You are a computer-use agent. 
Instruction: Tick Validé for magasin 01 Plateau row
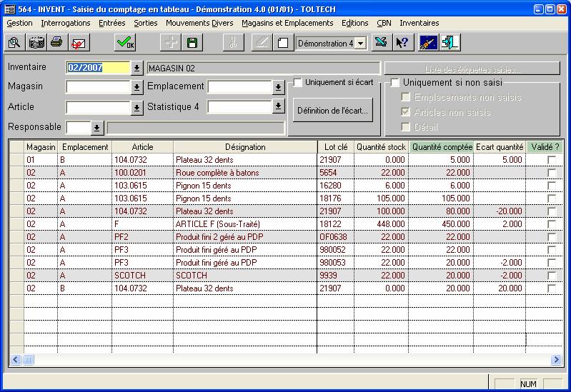[552, 159]
